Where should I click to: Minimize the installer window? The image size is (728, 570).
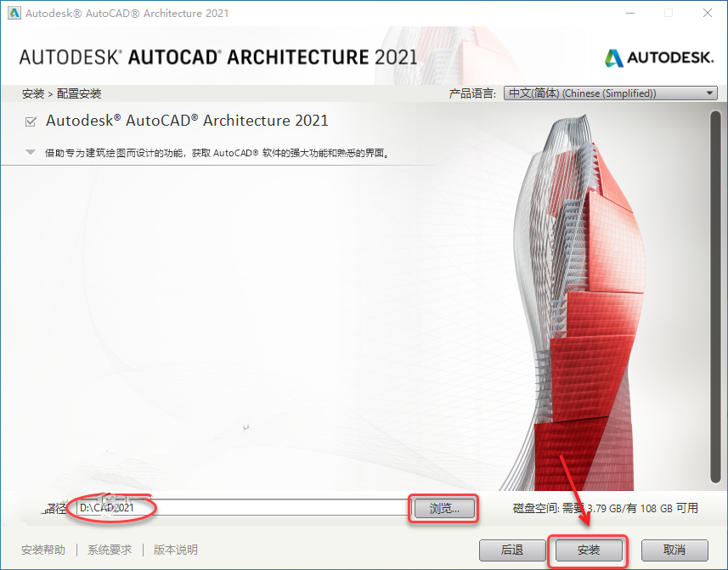630,13
